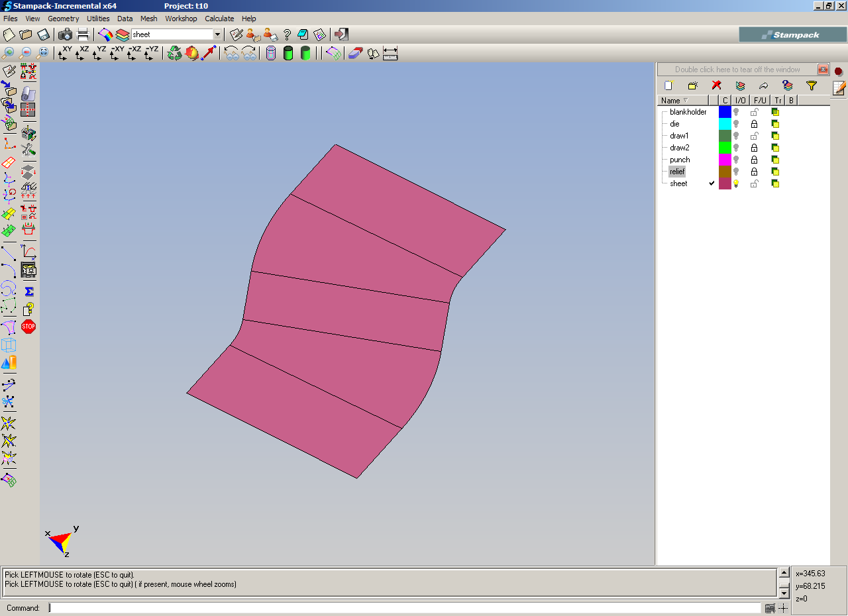Click the red STOP sign icon
848x616 pixels.
click(x=28, y=327)
